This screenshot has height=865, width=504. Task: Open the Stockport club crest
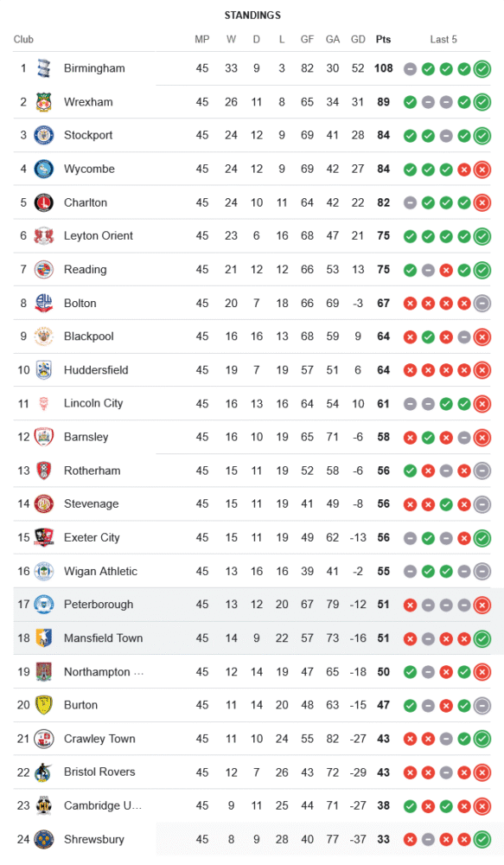pyautogui.click(x=43, y=135)
